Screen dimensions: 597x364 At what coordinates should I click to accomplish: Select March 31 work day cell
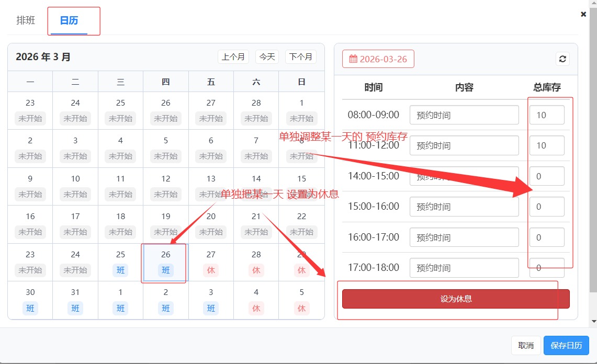tap(75, 300)
